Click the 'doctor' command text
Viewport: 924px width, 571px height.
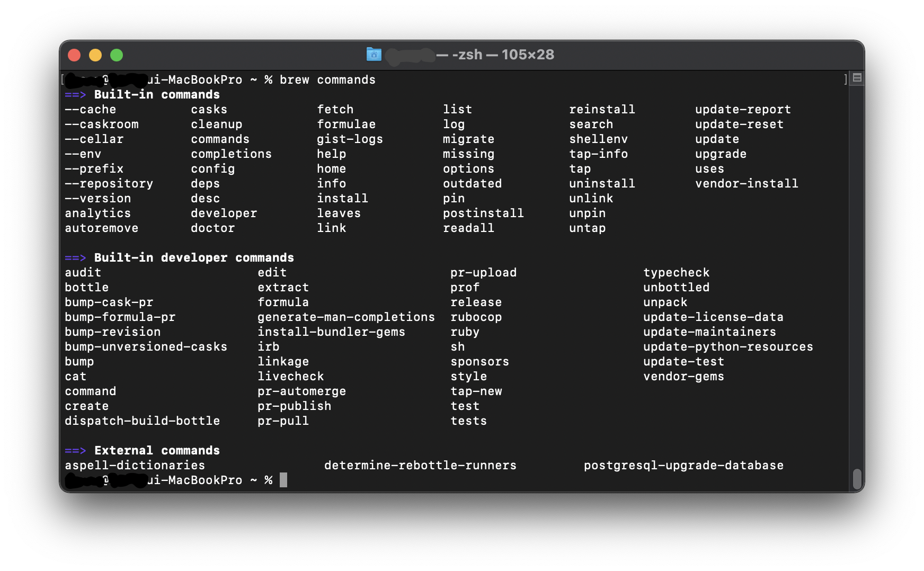tap(213, 228)
